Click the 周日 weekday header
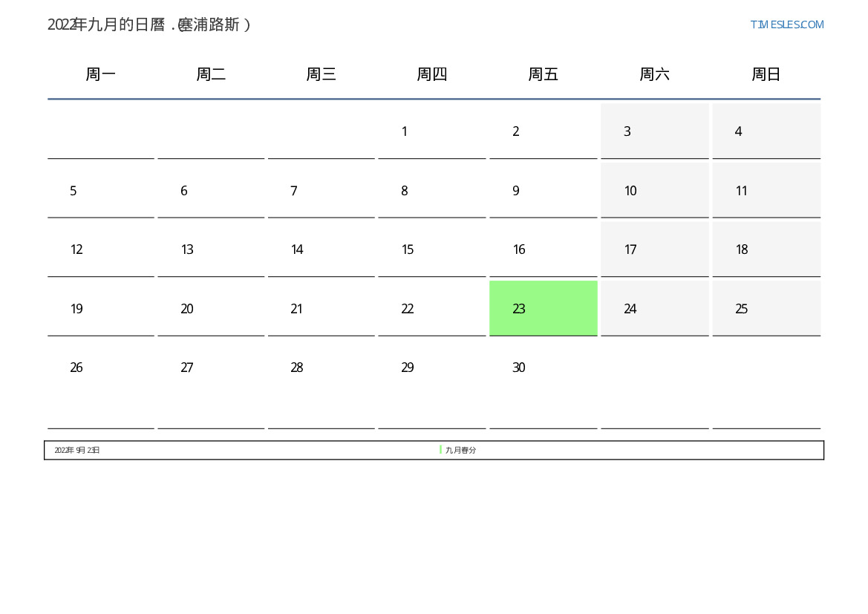Screen dimensions: 868x614 766,74
